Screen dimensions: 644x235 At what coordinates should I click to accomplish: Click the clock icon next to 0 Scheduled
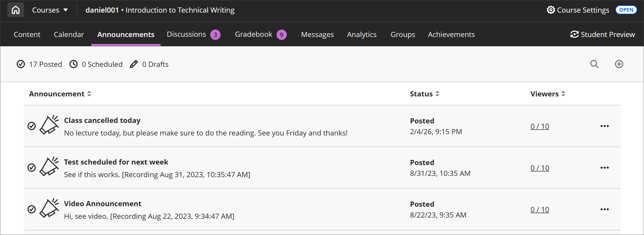click(x=73, y=64)
